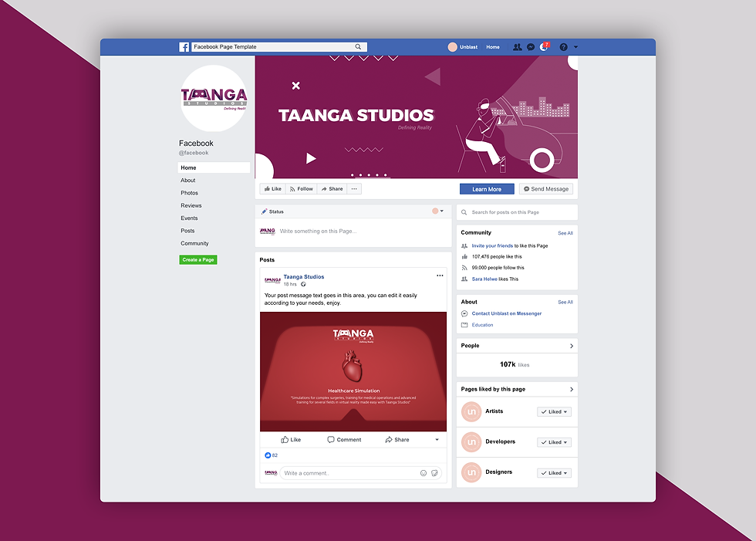Open the more options ellipsis under the cover

pos(354,189)
